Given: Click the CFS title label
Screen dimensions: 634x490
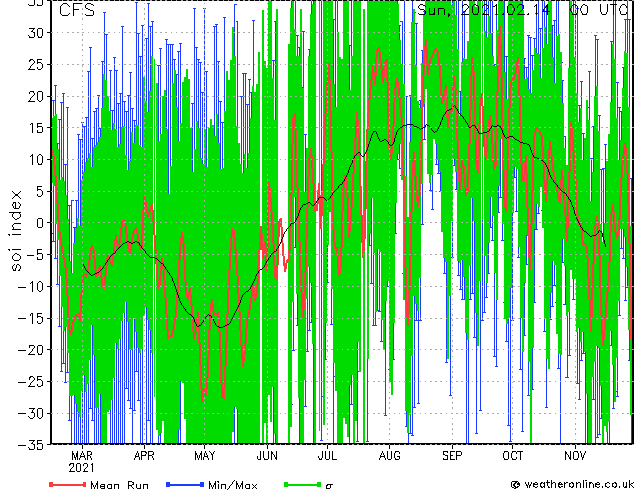Looking at the screenshot, I should (77, 10).
